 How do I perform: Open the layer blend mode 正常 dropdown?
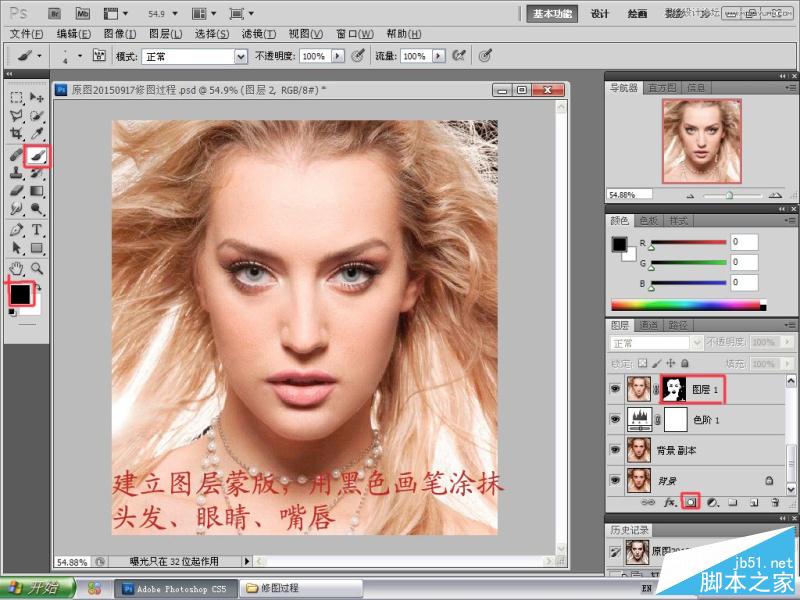click(x=656, y=343)
